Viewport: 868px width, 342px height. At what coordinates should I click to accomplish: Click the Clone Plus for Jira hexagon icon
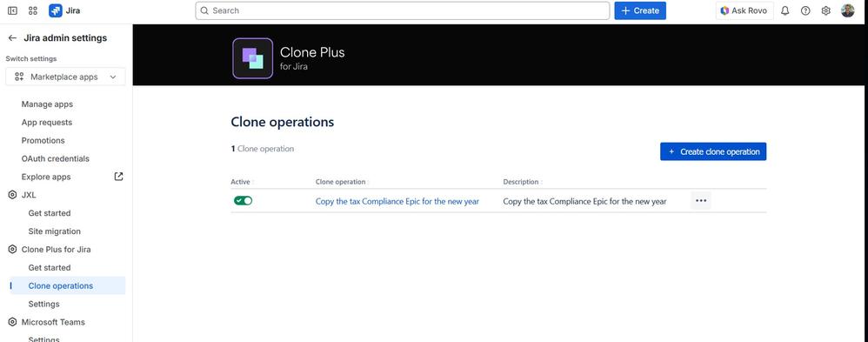(x=12, y=250)
